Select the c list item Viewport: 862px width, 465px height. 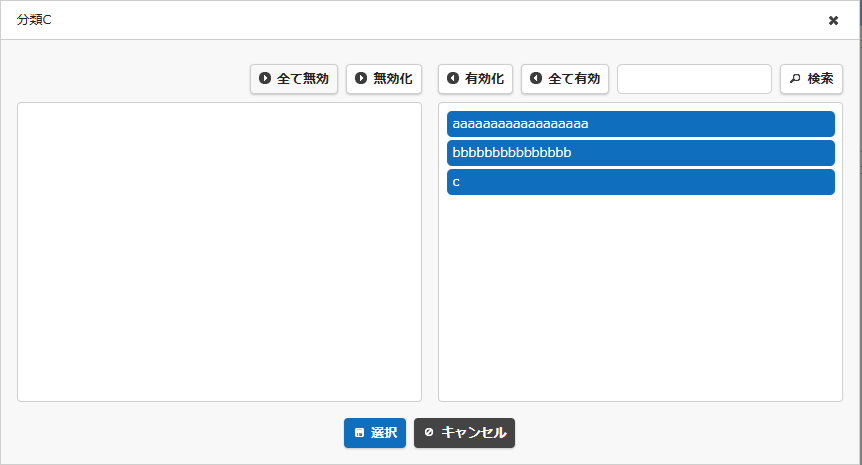pos(641,182)
